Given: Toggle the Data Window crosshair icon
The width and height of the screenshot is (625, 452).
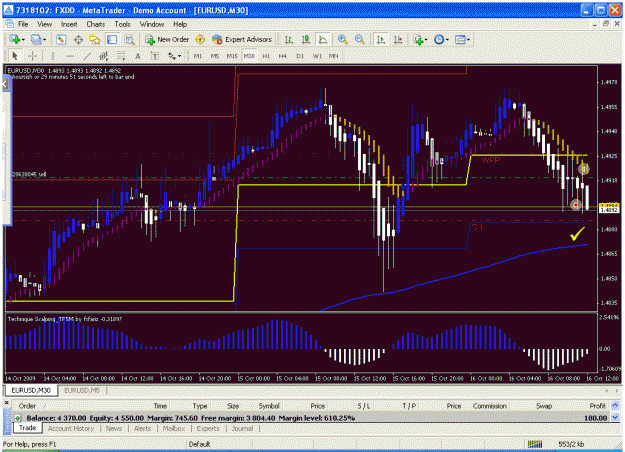Looking at the screenshot, I should tap(78, 39).
